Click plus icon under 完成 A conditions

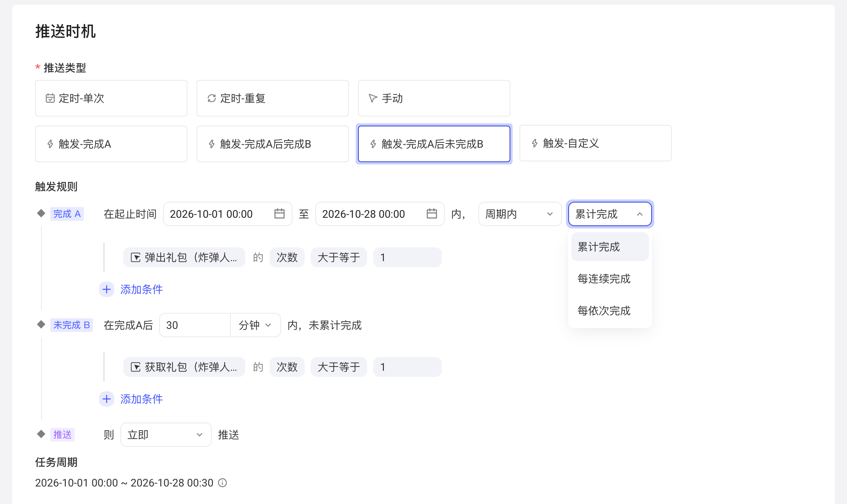point(107,289)
